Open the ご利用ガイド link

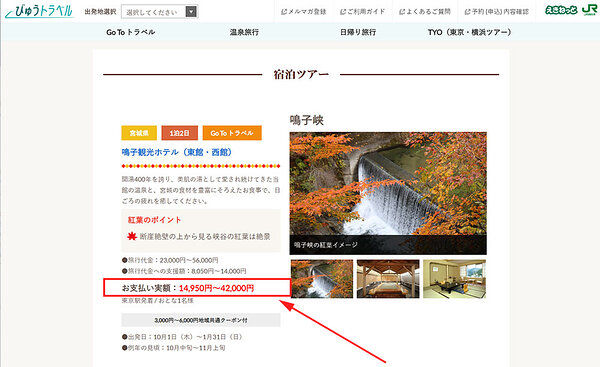pyautogui.click(x=362, y=12)
